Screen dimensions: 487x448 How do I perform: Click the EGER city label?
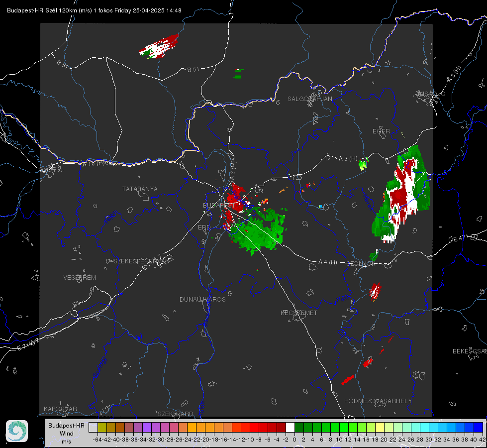pyautogui.click(x=381, y=131)
